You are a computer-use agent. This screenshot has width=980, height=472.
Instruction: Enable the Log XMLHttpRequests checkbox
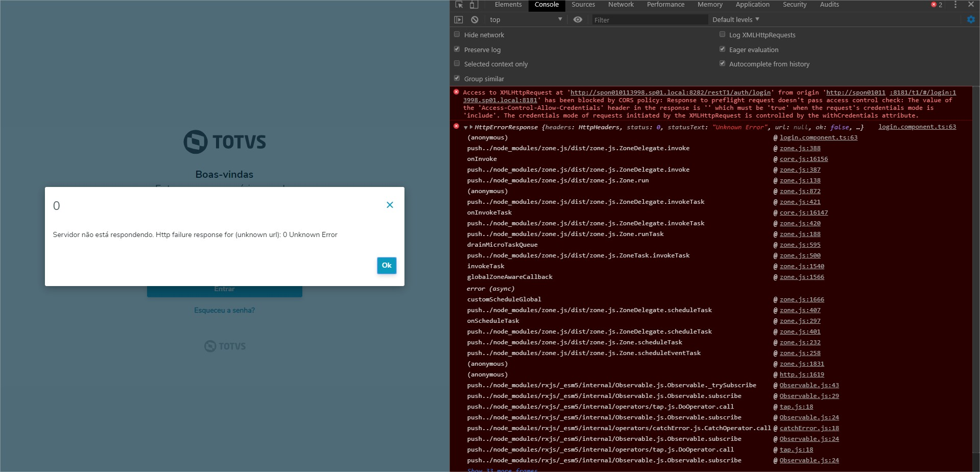coord(722,34)
